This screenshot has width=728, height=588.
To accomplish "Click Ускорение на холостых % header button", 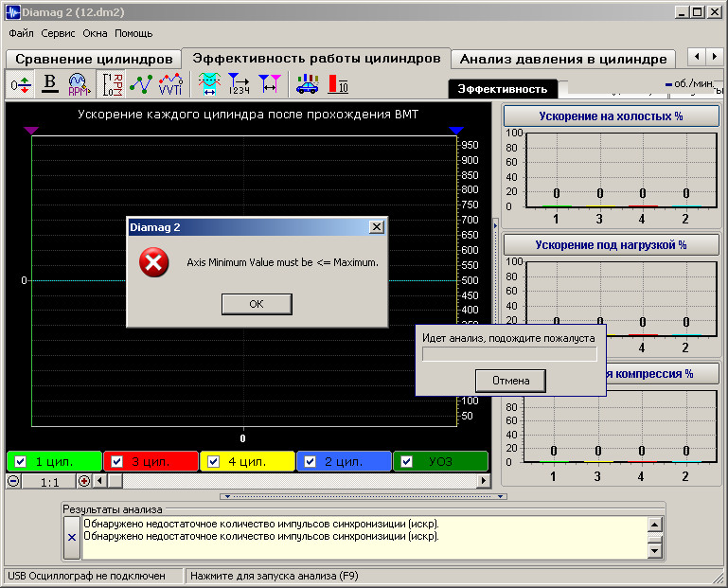I will coord(611,116).
